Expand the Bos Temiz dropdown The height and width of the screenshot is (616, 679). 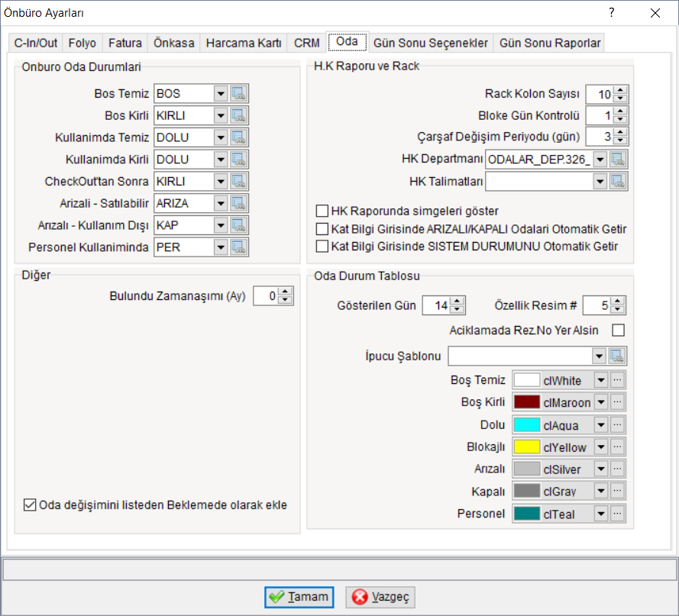(x=221, y=93)
